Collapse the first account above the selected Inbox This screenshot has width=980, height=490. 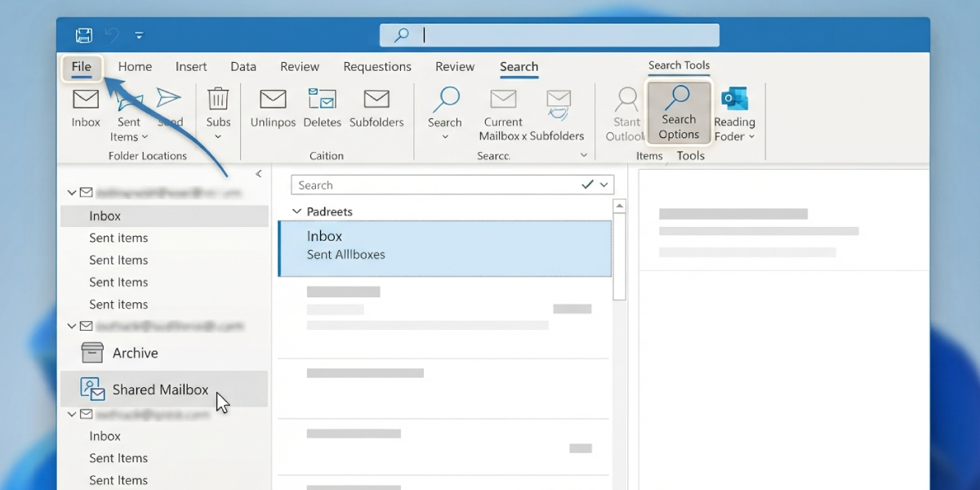[x=71, y=193]
